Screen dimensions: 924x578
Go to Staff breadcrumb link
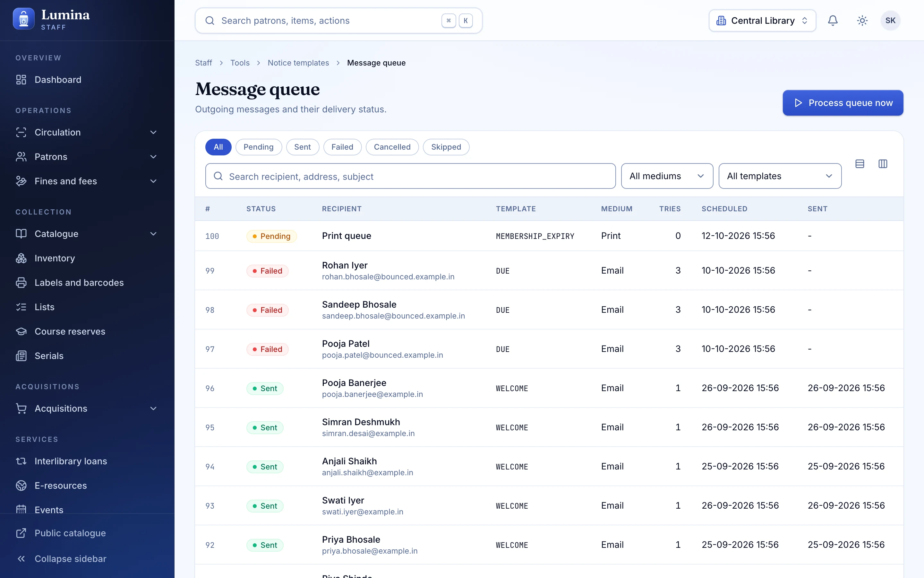(203, 63)
